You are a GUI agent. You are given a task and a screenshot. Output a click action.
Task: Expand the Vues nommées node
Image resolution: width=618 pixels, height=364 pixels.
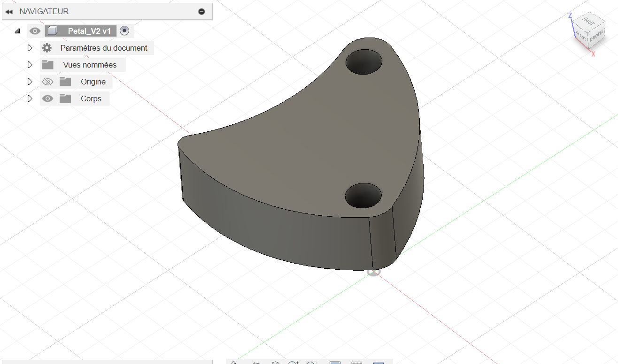click(30, 65)
